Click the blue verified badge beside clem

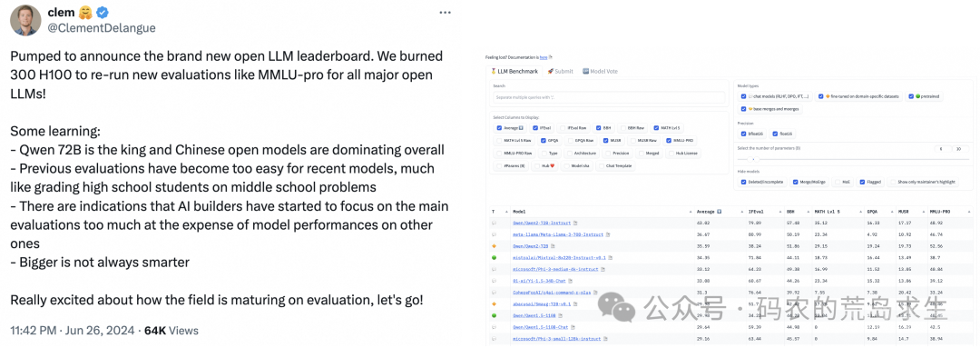coord(102,13)
